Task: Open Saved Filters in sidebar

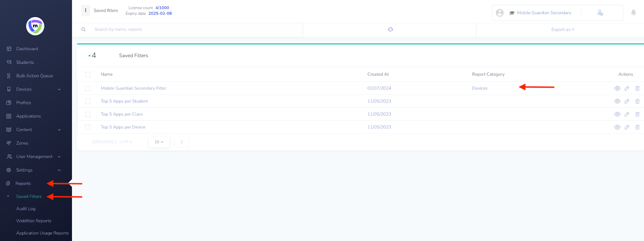Action: coord(29,196)
